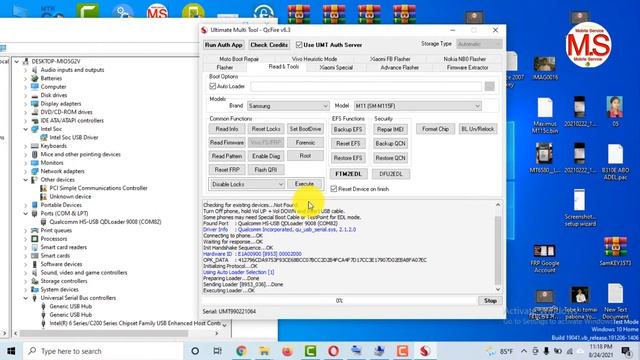Viewport: 640px width, 360px height.
Task: Select Intel Soc USB Driver entry
Action: [73, 138]
